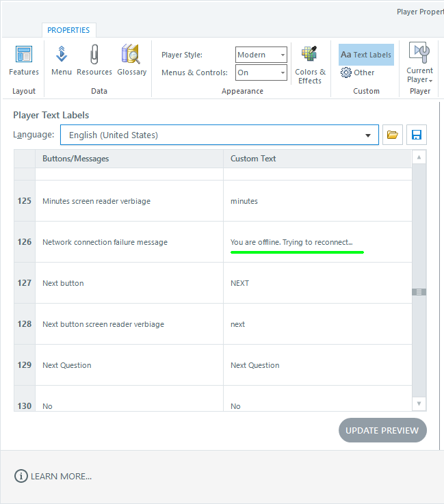This screenshot has width=444, height=504.
Task: Select row header number 126
Action: [x=25, y=242]
